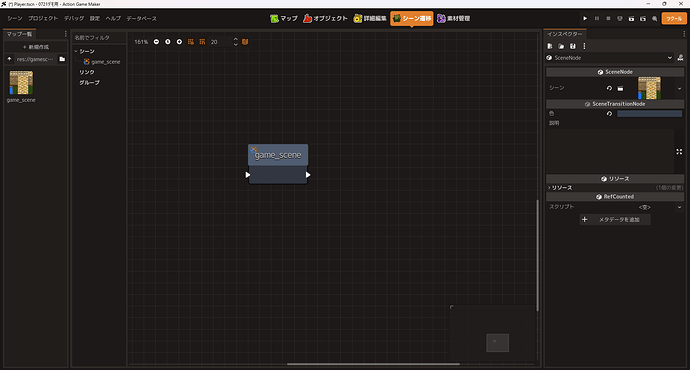Open the SceneNode object dropdown in the inspector

[x=609, y=58]
